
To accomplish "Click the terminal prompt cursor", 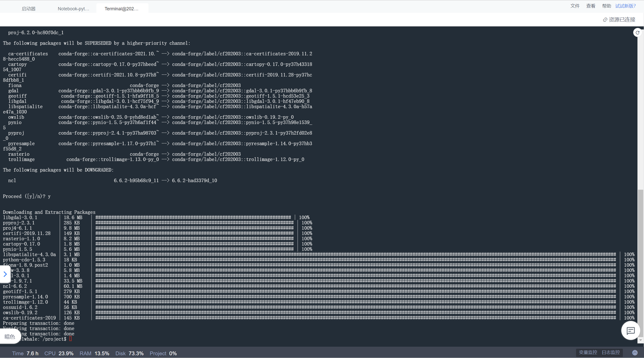I will point(70,339).
